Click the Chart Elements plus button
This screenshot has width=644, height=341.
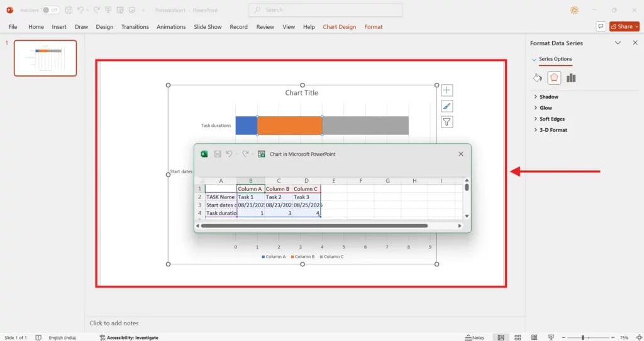tap(447, 90)
